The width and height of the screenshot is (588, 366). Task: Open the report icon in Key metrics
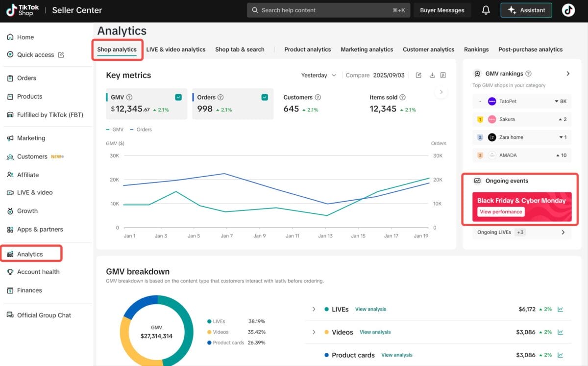click(443, 76)
